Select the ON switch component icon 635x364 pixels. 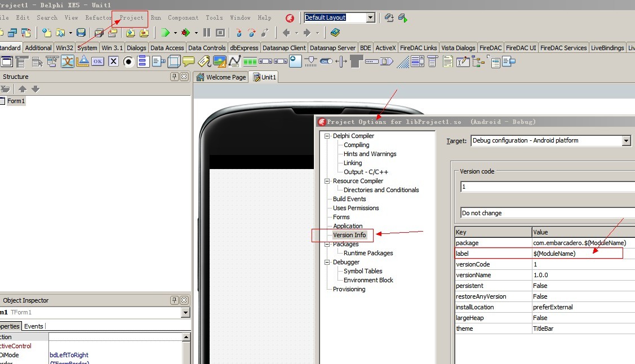point(326,61)
